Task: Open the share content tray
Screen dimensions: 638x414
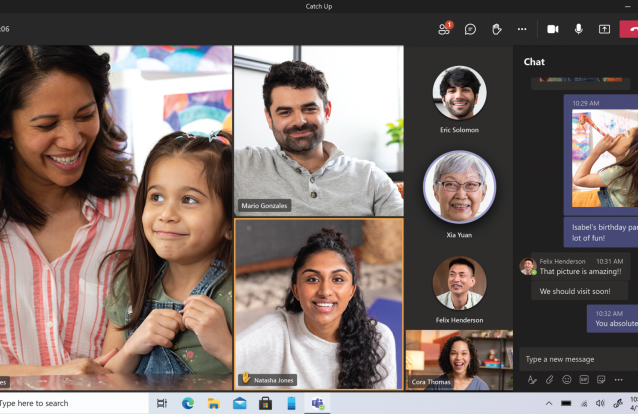Action: point(604,29)
